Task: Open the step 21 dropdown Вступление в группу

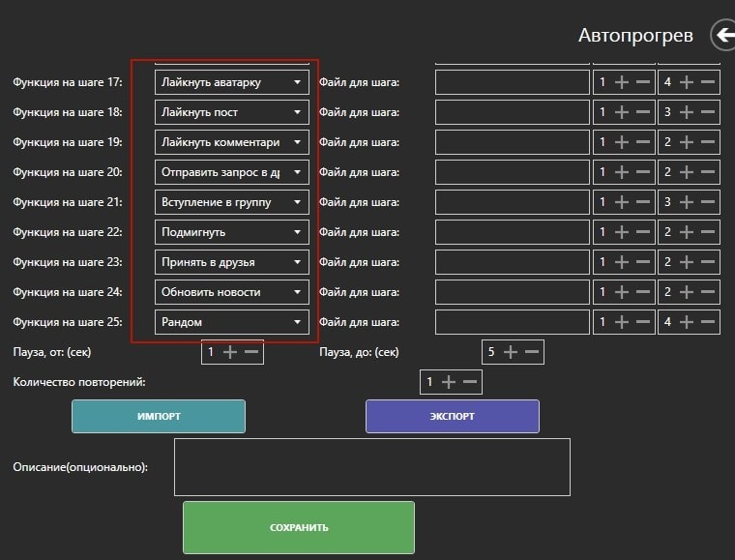Action: [232, 203]
